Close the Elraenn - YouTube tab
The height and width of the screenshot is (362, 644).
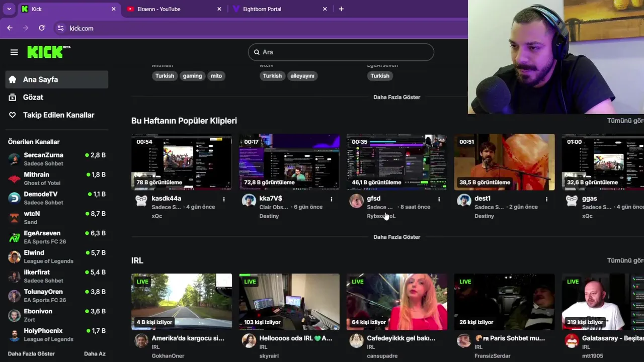(x=219, y=9)
